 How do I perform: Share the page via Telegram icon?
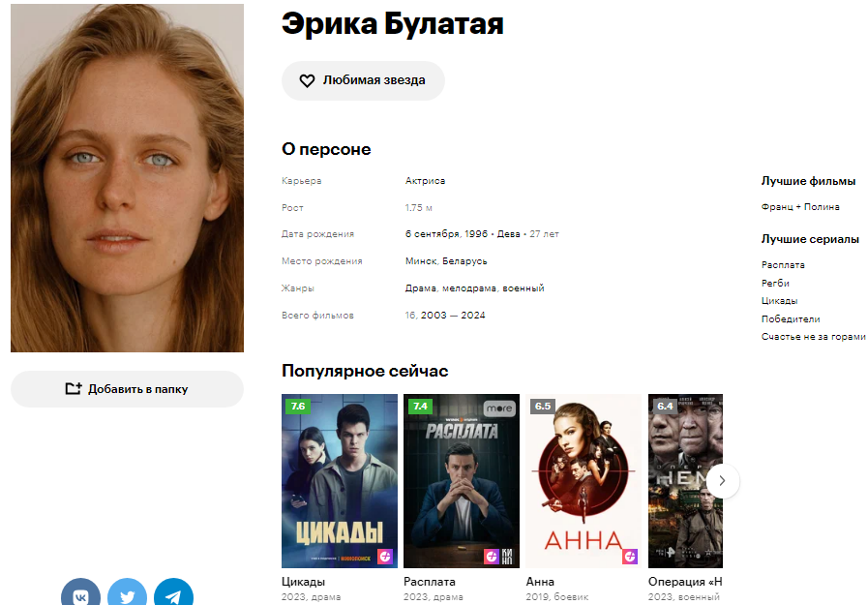coord(173,593)
